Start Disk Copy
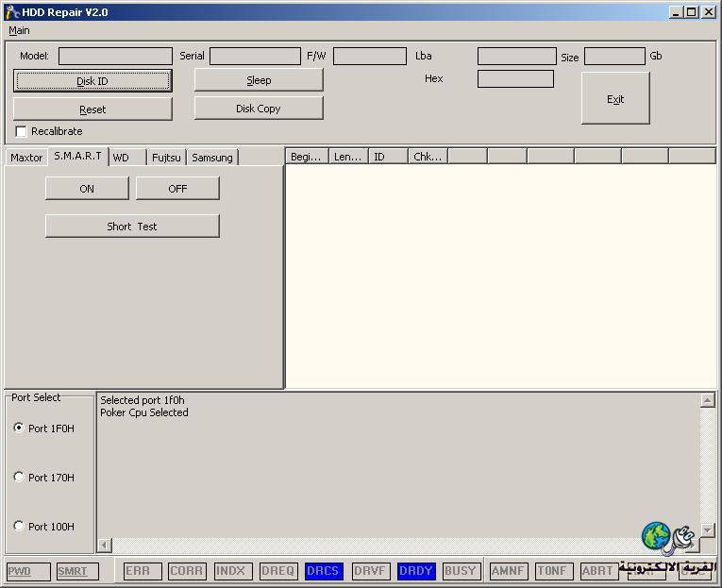 (259, 109)
